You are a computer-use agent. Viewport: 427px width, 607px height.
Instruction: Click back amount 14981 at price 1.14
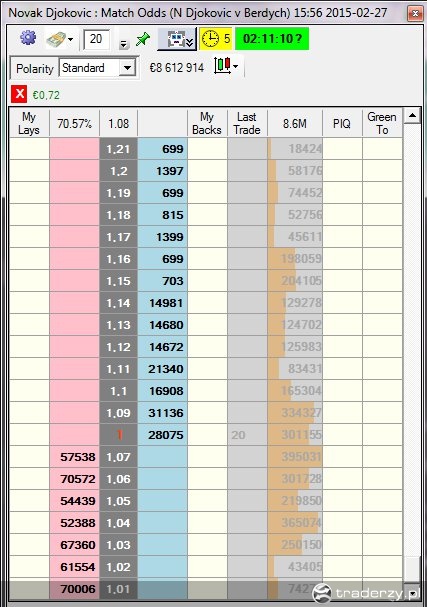[163, 303]
